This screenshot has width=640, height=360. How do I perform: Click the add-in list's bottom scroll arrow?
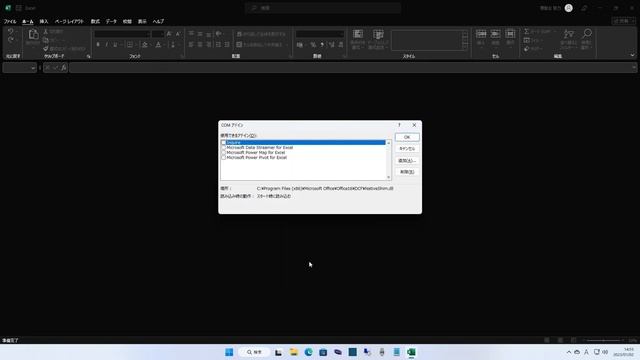389,177
